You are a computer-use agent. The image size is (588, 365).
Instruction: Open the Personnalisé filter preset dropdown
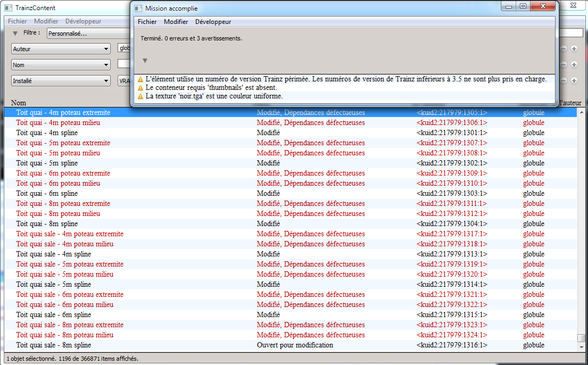point(89,34)
